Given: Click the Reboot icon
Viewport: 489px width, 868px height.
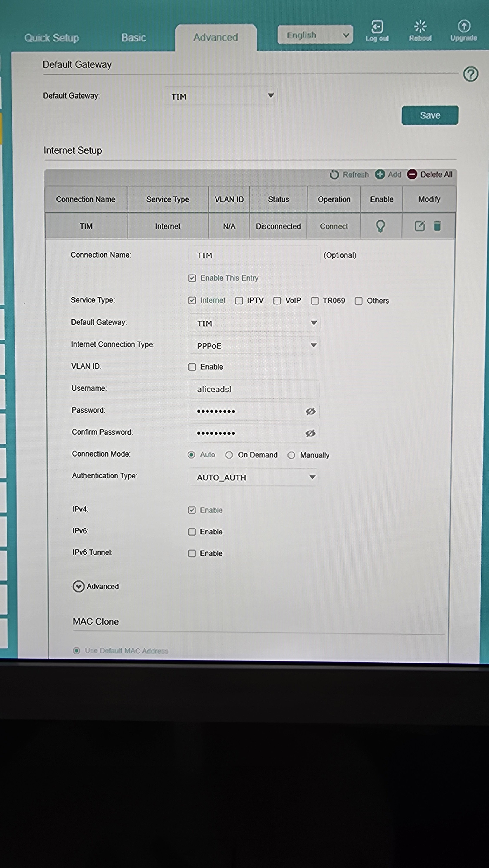Looking at the screenshot, I should [x=420, y=26].
